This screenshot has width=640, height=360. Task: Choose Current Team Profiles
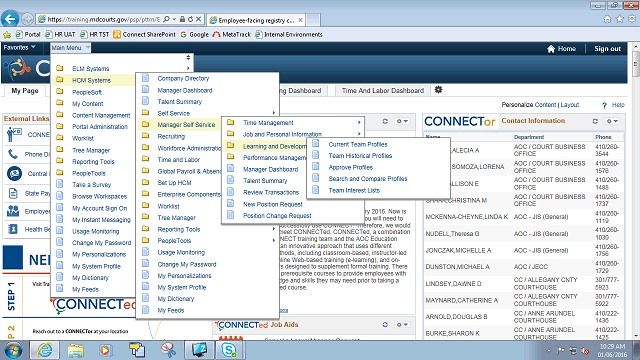coord(358,144)
